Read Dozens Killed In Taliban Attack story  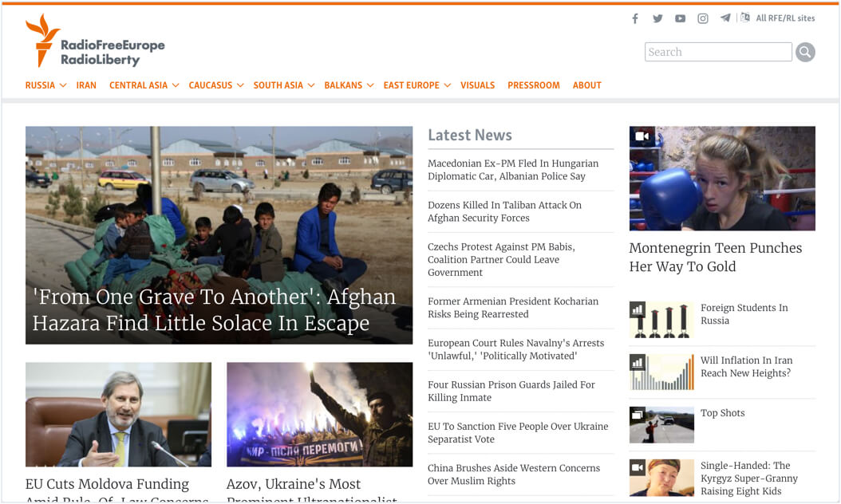(x=504, y=212)
